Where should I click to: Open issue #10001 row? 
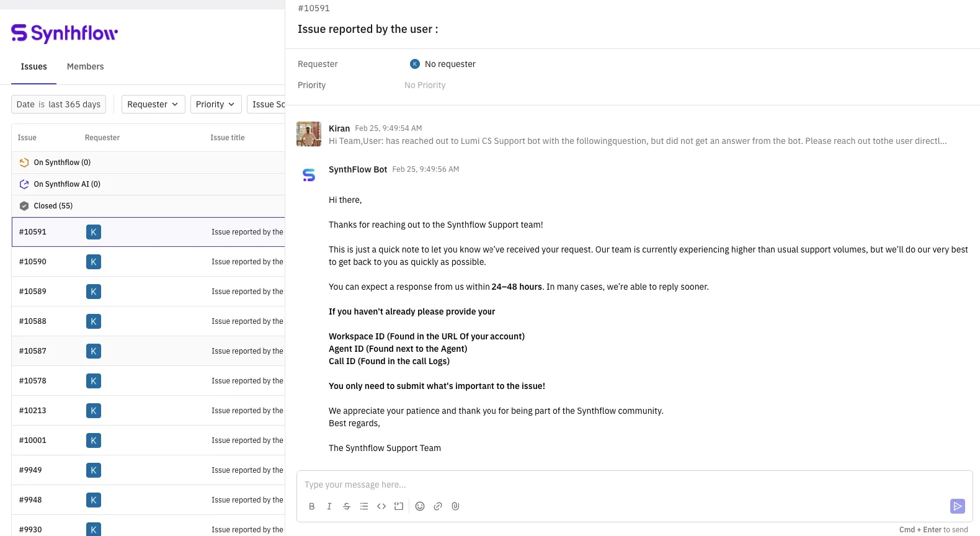148,440
